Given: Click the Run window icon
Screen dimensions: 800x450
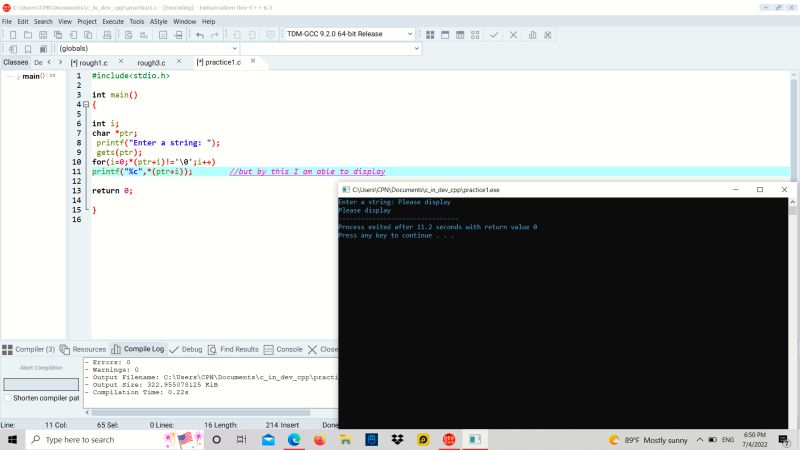Looking at the screenshot, I should coord(445,35).
